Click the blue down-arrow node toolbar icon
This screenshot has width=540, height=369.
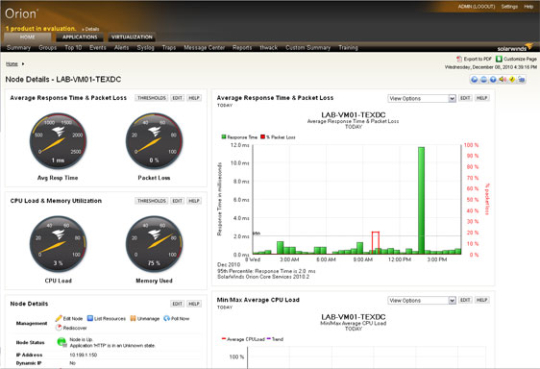pos(493,80)
